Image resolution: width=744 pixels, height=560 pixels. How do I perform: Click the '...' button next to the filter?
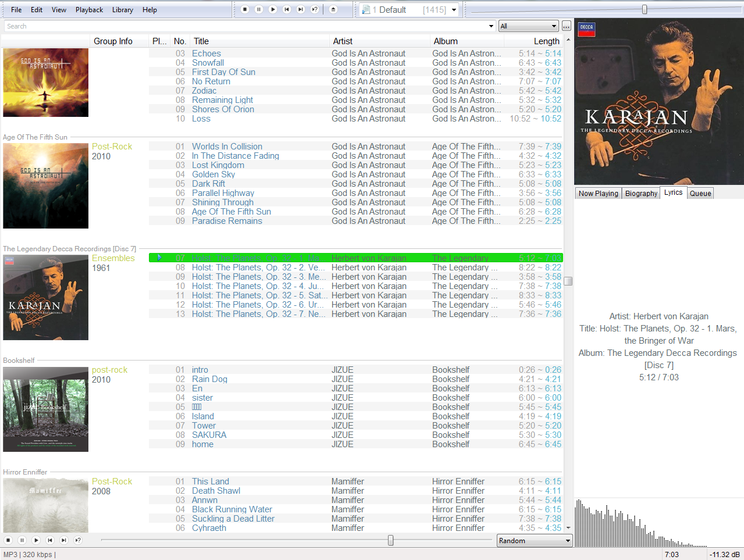point(566,26)
